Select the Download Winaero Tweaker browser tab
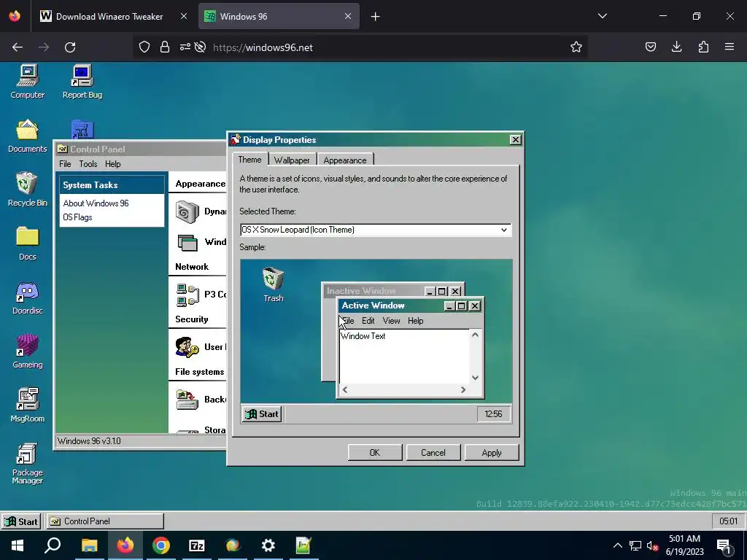747x560 pixels. coord(113,16)
